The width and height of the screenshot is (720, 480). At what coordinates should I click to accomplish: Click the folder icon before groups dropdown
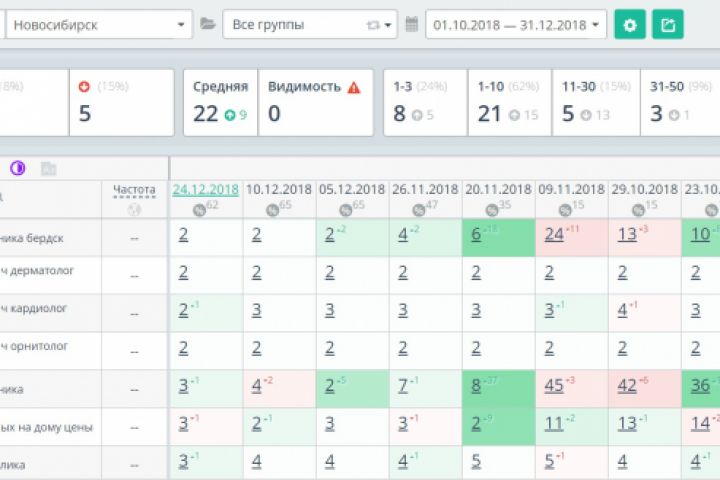(x=208, y=25)
